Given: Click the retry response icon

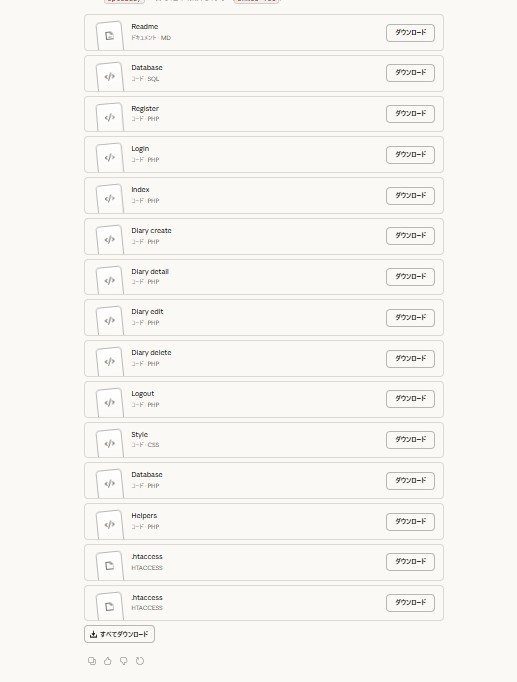Looking at the screenshot, I should click(x=140, y=661).
